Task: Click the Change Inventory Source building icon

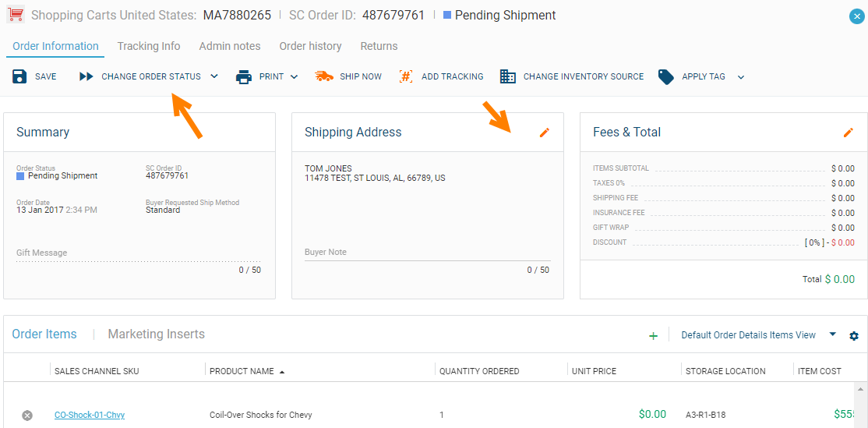Action: click(x=507, y=76)
